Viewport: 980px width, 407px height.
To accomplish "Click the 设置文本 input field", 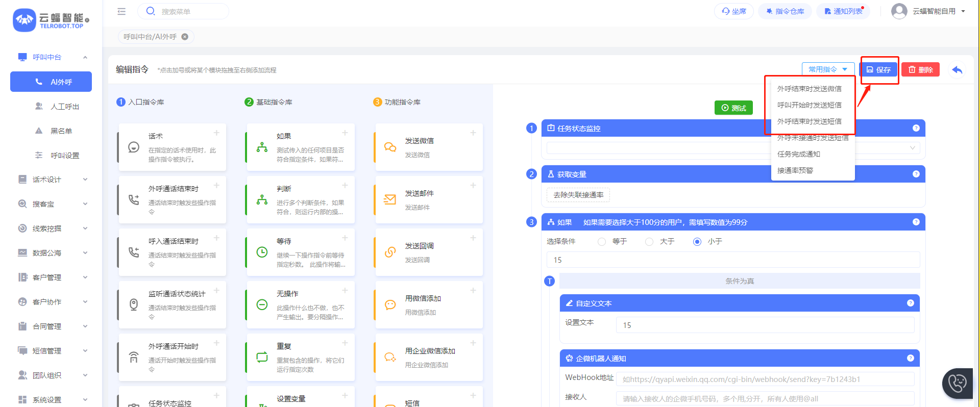I will coord(765,325).
